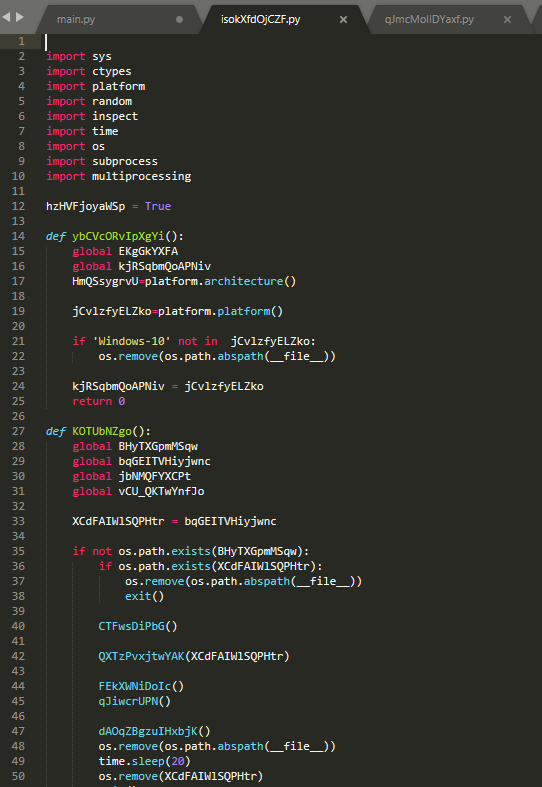Click 'QXTzPvxjtwYAK' call on line 42
This screenshot has width=542, height=787.
click(x=142, y=656)
